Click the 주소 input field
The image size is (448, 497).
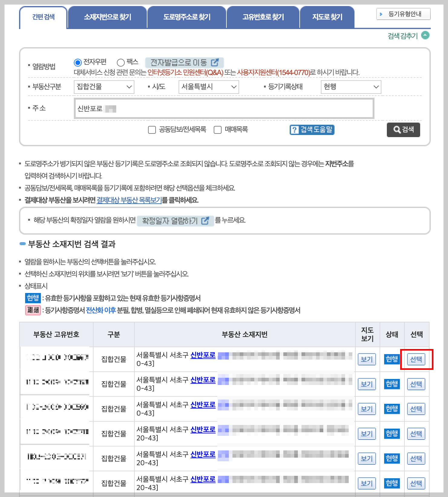click(224, 108)
